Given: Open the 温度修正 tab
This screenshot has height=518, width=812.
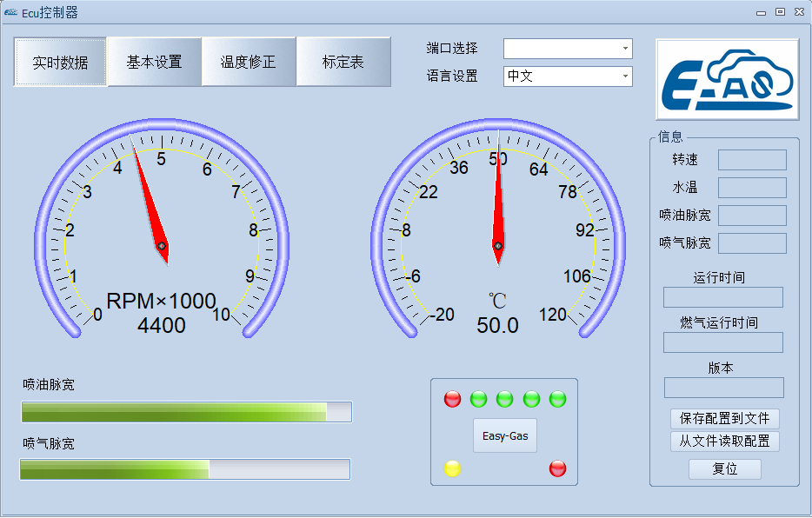Looking at the screenshot, I should click(x=249, y=62).
